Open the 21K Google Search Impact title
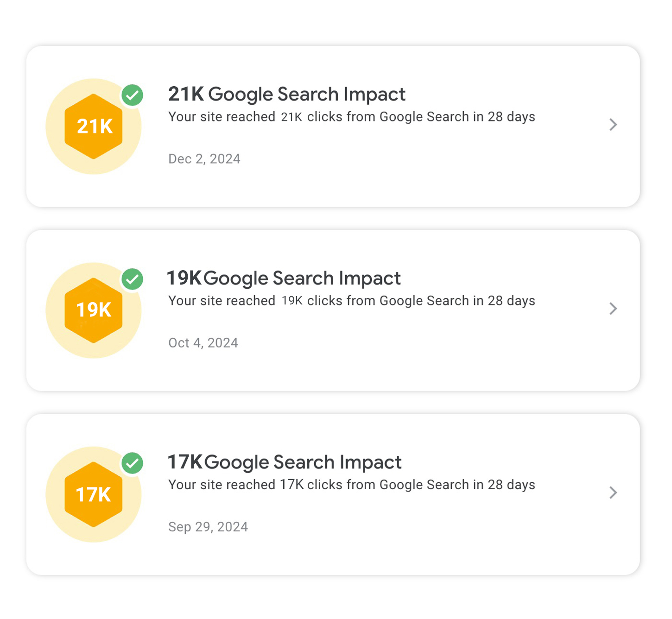Image resolution: width=672 pixels, height=619 pixels. [x=286, y=95]
